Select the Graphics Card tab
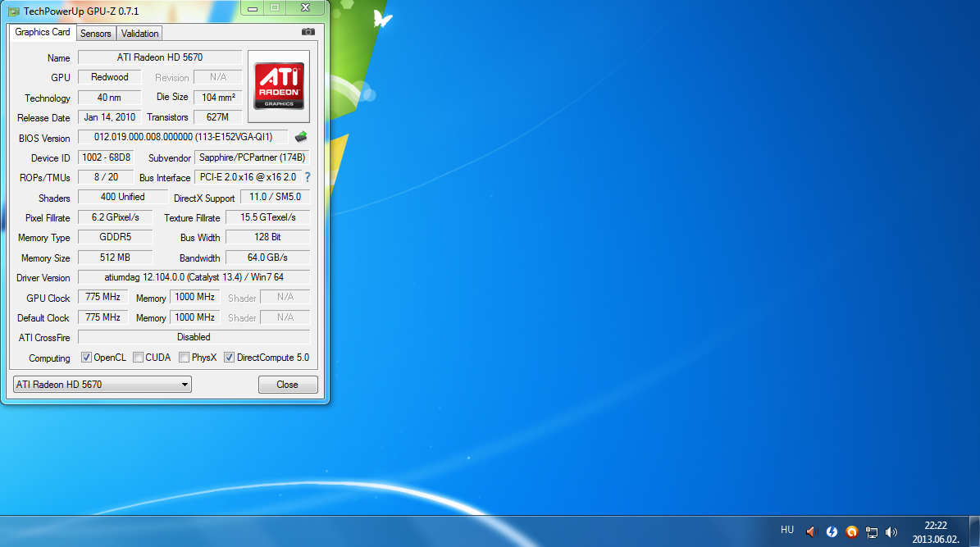The width and height of the screenshot is (980, 547). (43, 32)
